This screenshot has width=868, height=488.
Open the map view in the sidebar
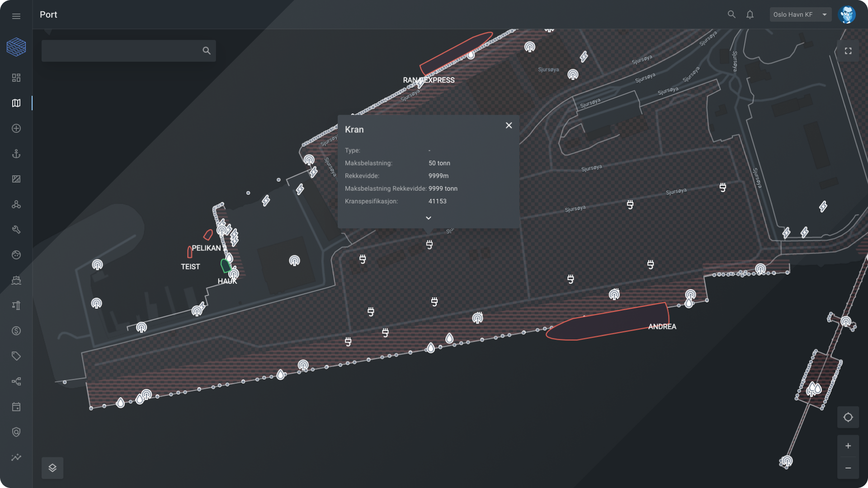[16, 103]
